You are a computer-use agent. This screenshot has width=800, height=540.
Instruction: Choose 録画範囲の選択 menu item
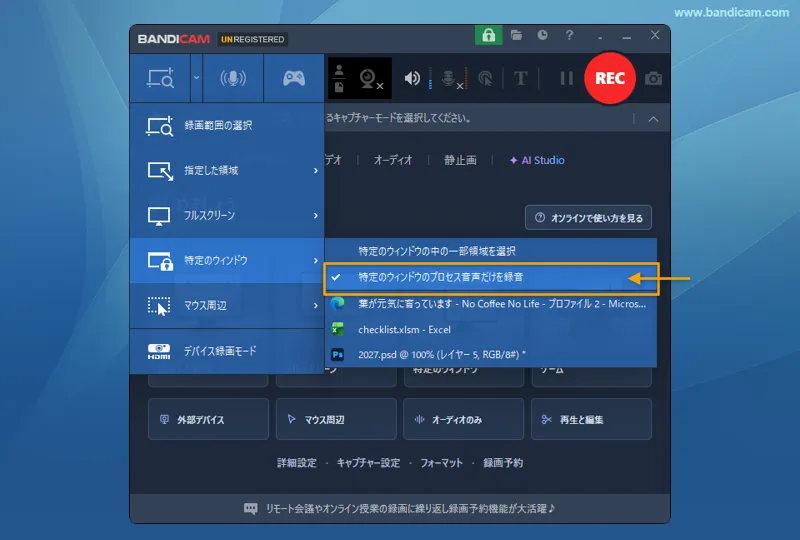pyautogui.click(x=227, y=126)
